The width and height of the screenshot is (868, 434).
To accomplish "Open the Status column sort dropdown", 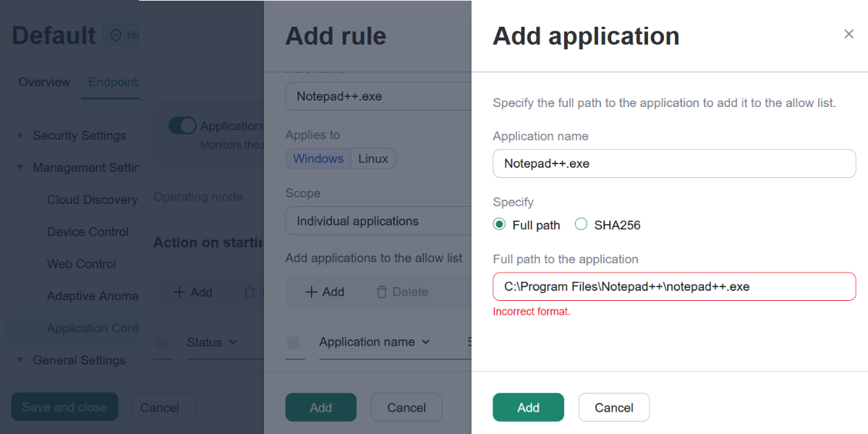I will [233, 342].
